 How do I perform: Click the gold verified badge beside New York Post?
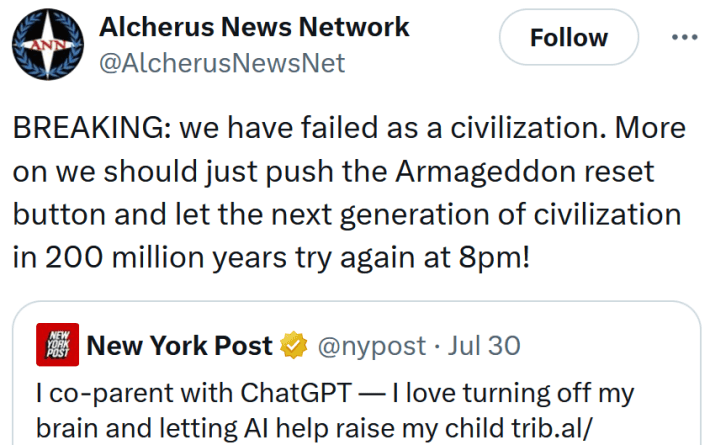click(x=293, y=346)
